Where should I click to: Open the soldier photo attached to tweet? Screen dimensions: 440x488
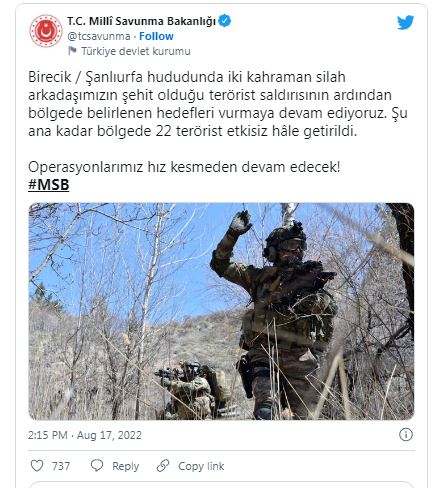(221, 311)
